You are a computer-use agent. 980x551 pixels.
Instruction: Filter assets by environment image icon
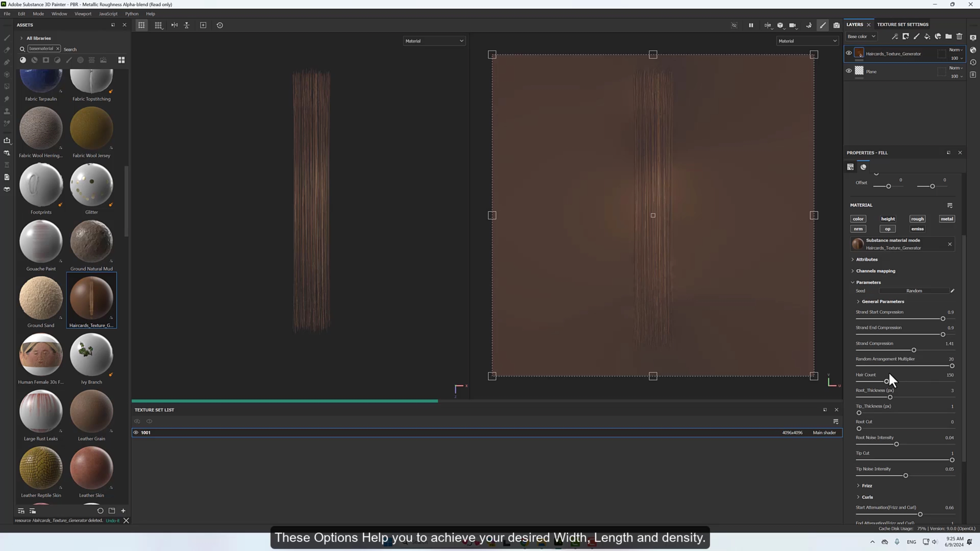point(103,60)
